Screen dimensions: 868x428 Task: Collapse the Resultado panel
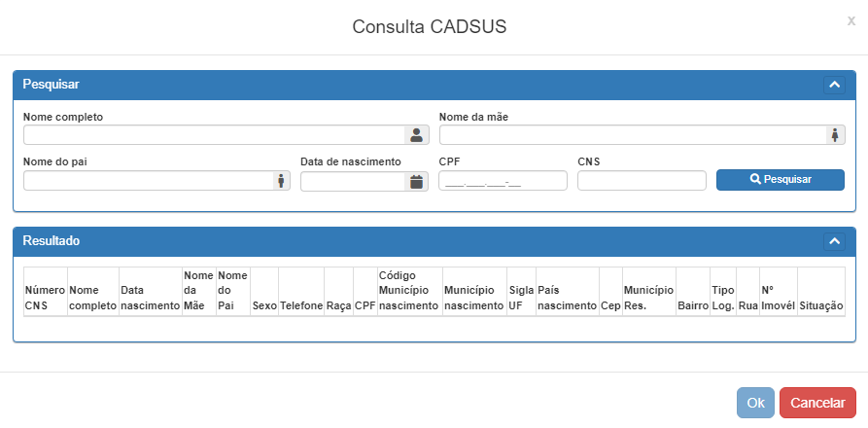tap(834, 240)
